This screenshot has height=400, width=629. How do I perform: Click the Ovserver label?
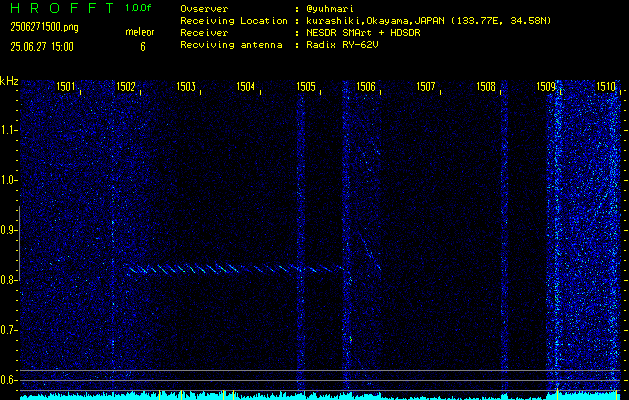click(204, 9)
